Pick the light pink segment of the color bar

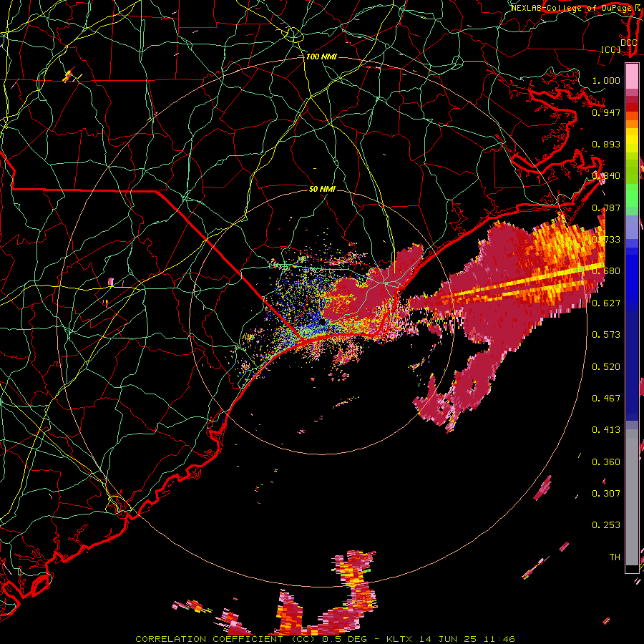[632, 76]
